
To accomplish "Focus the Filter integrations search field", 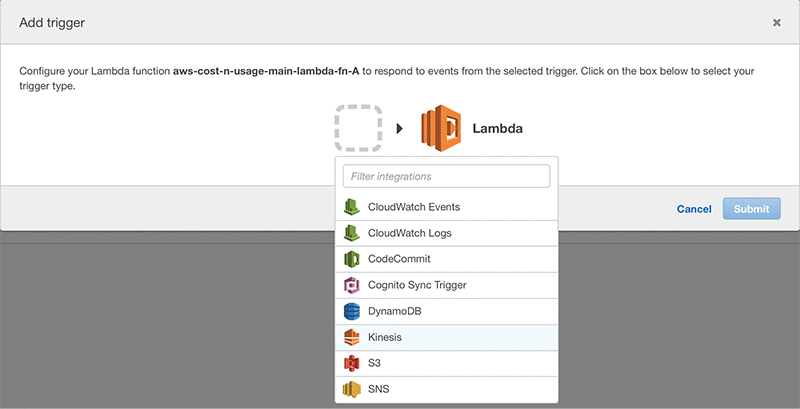I will click(x=446, y=176).
